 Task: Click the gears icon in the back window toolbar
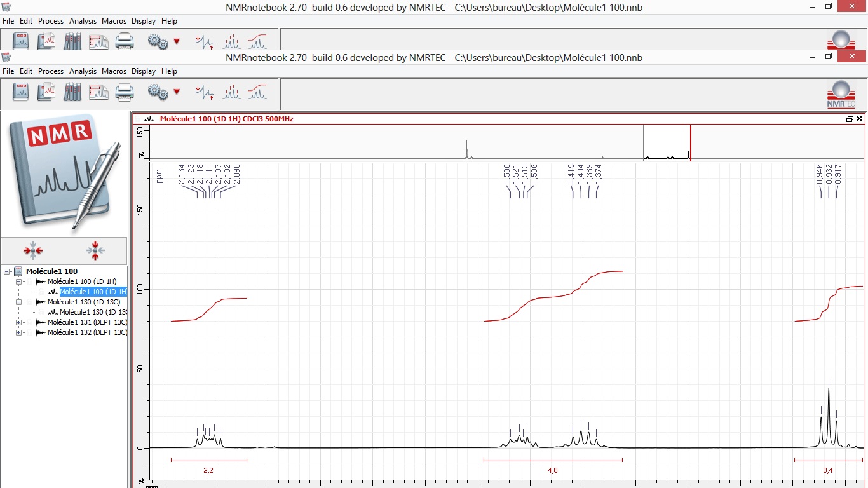(158, 42)
